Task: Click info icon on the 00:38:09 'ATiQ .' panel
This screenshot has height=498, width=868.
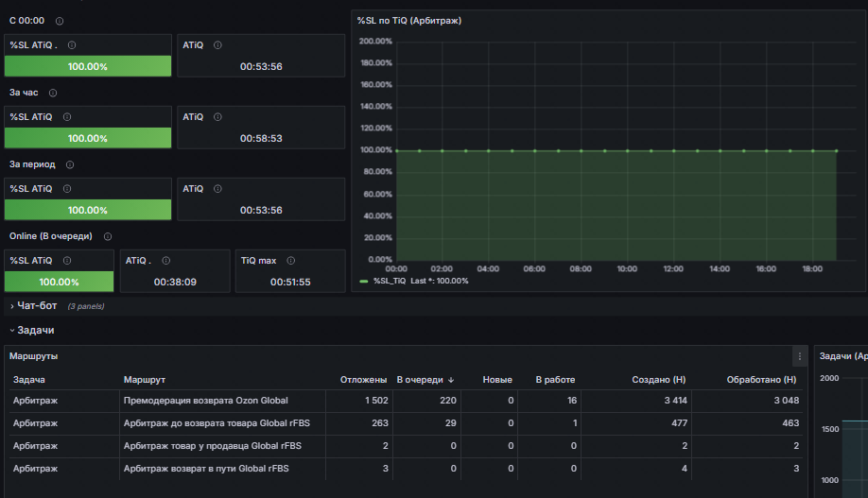Action: coord(166,261)
